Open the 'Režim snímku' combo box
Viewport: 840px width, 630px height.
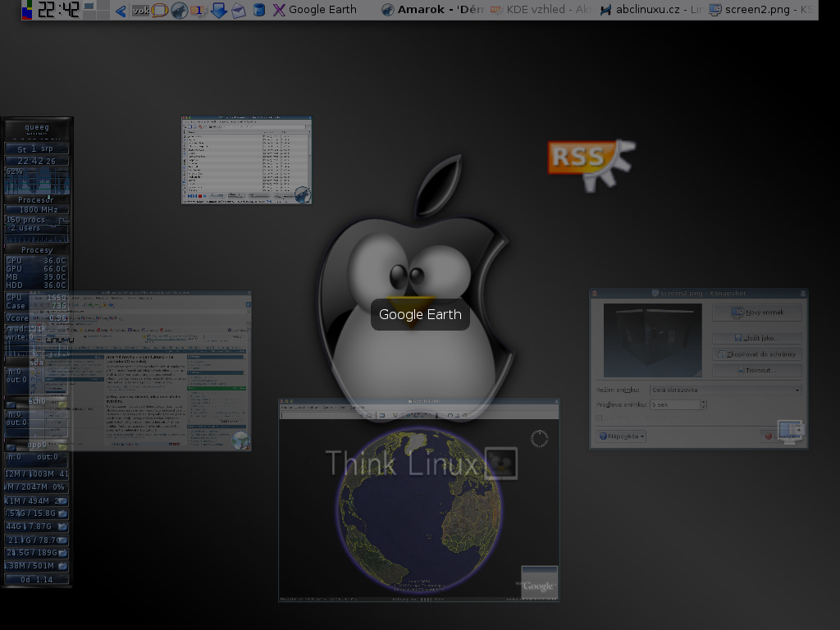[x=725, y=390]
